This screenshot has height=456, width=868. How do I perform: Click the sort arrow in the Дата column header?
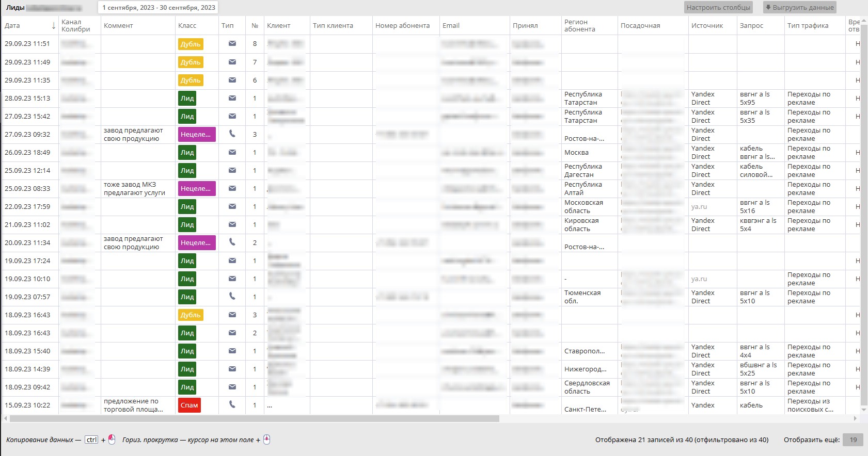click(x=53, y=26)
